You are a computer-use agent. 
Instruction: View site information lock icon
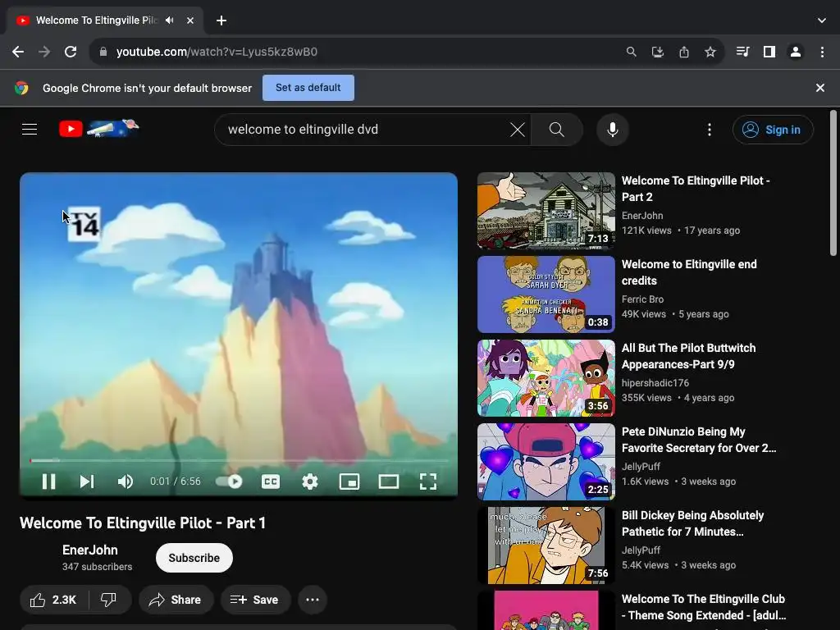click(104, 52)
